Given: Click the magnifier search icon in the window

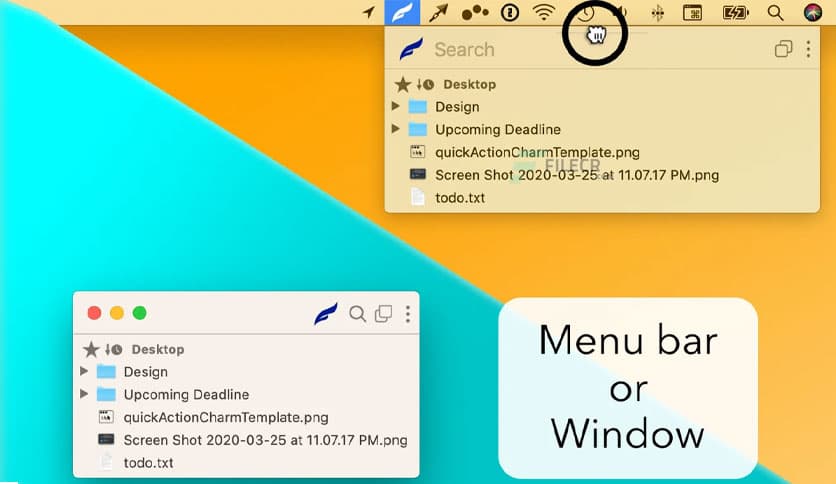Looking at the screenshot, I should [x=357, y=313].
